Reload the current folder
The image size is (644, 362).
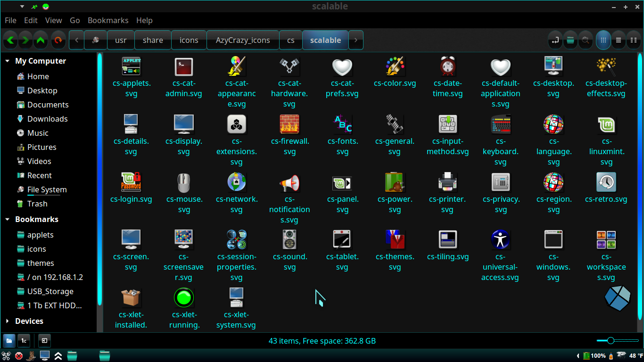click(x=58, y=40)
